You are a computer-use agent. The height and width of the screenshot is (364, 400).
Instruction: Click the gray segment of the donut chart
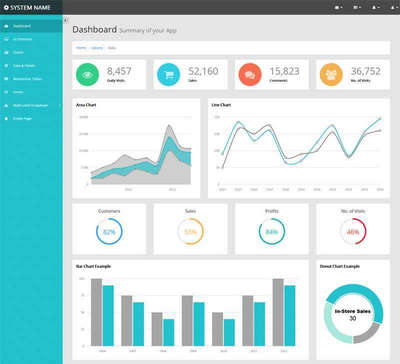coord(366,334)
